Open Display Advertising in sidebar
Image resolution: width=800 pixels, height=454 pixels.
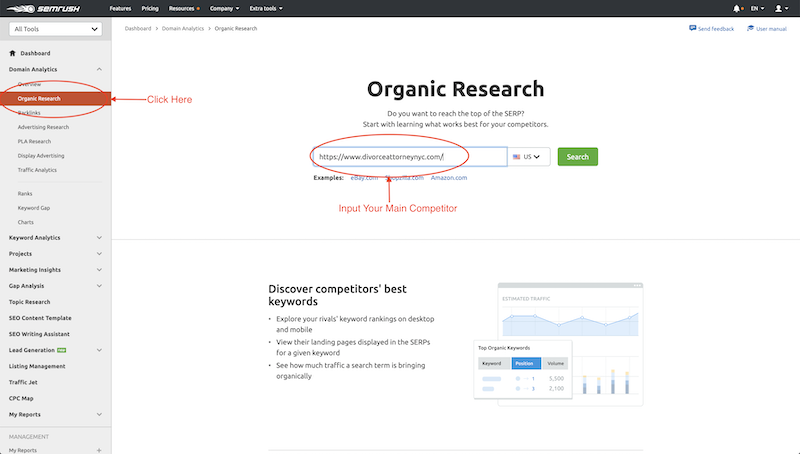point(41,156)
